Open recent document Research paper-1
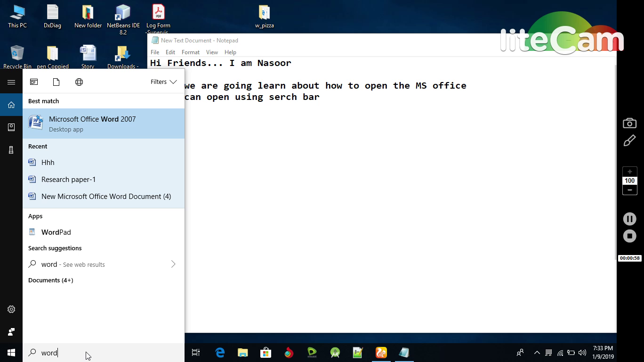 69,180
